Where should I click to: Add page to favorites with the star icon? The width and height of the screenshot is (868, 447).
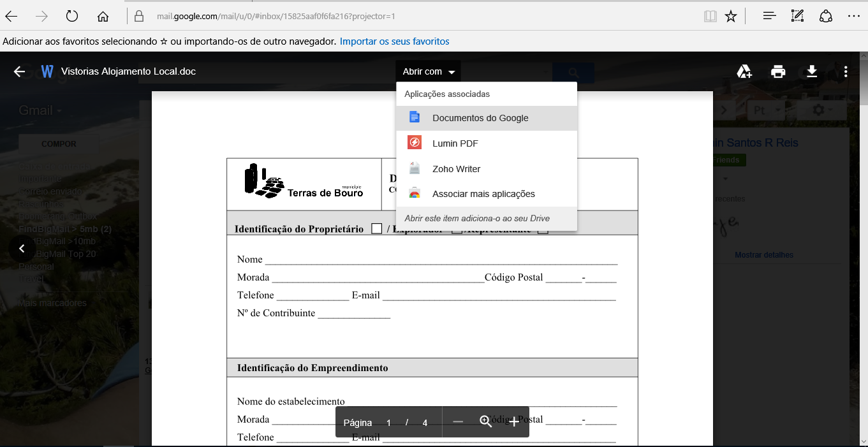point(731,16)
